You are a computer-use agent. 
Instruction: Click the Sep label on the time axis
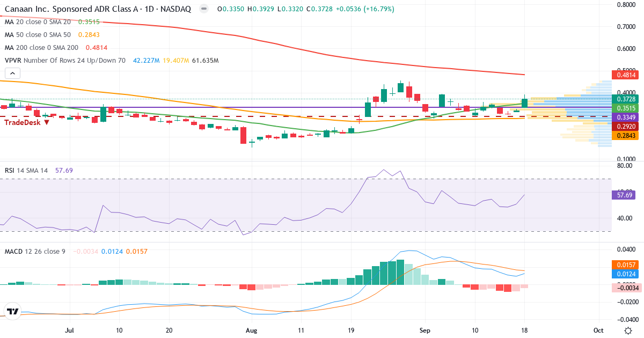tap(425, 330)
